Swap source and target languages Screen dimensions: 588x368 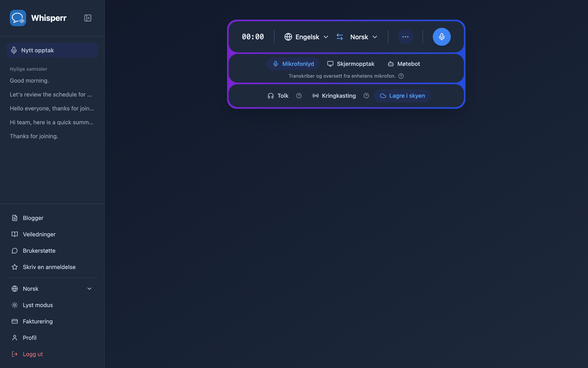click(340, 37)
